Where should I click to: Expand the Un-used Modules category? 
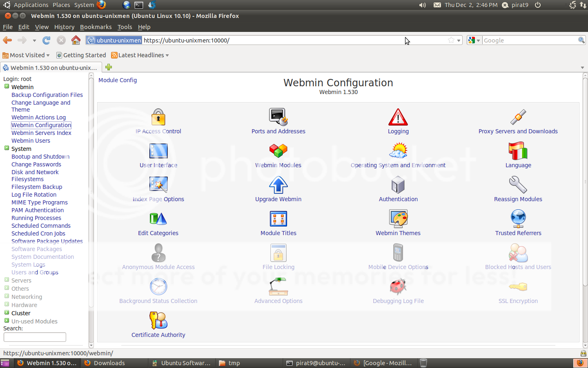7,321
